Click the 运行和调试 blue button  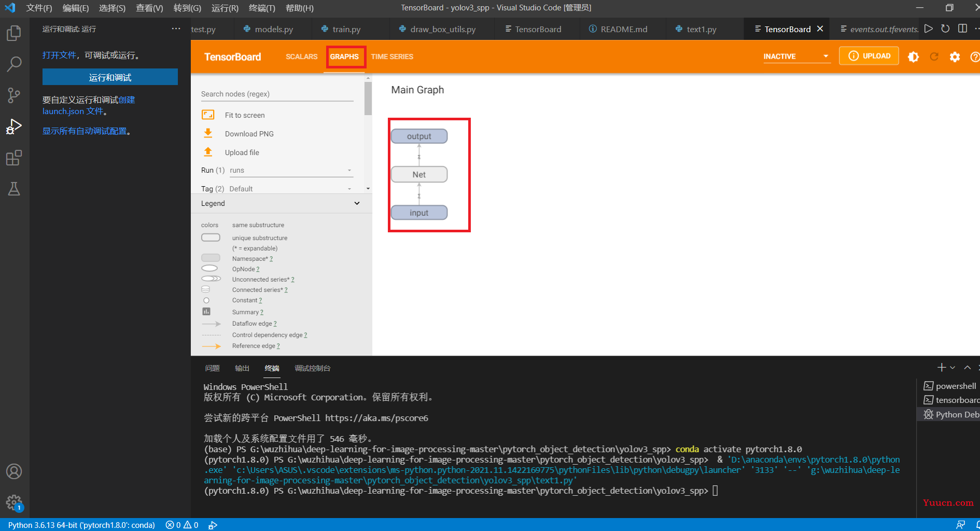[110, 77]
